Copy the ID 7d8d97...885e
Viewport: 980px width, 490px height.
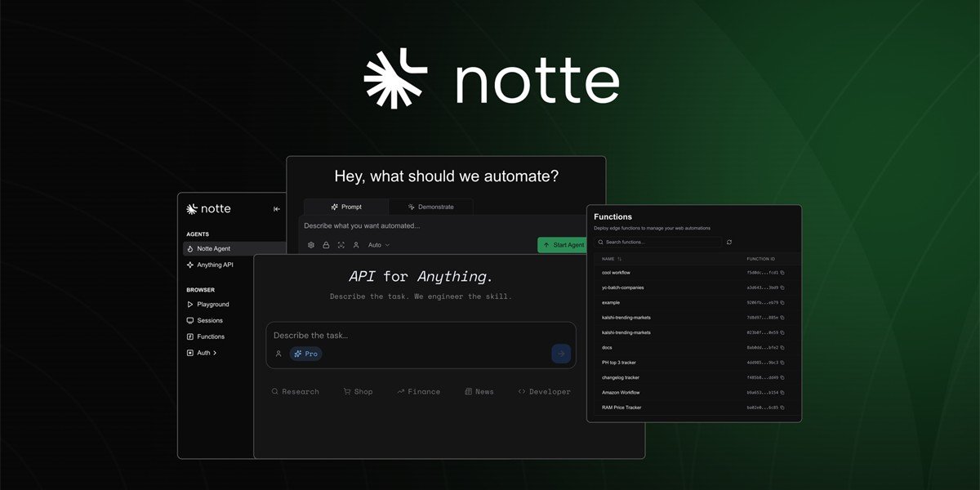tap(782, 318)
